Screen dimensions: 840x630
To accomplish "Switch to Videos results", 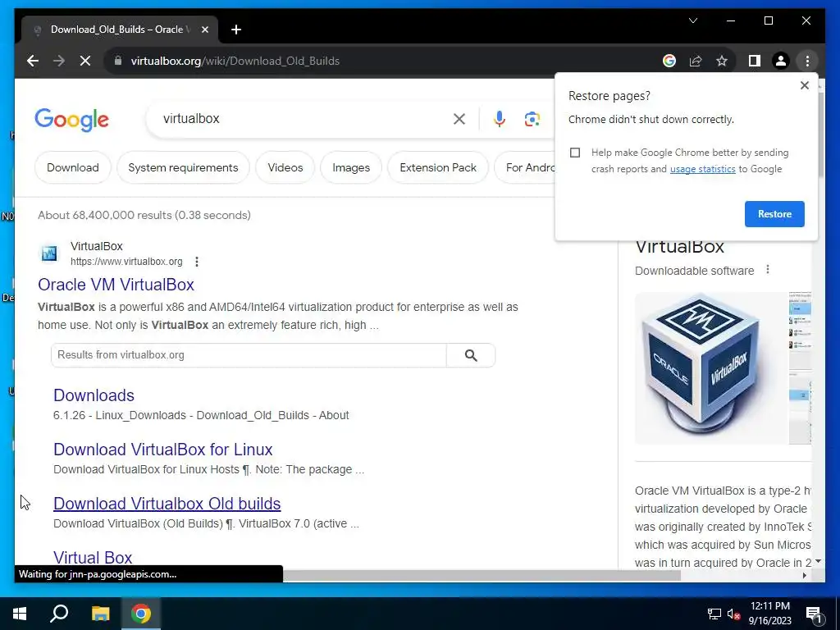I will click(285, 167).
